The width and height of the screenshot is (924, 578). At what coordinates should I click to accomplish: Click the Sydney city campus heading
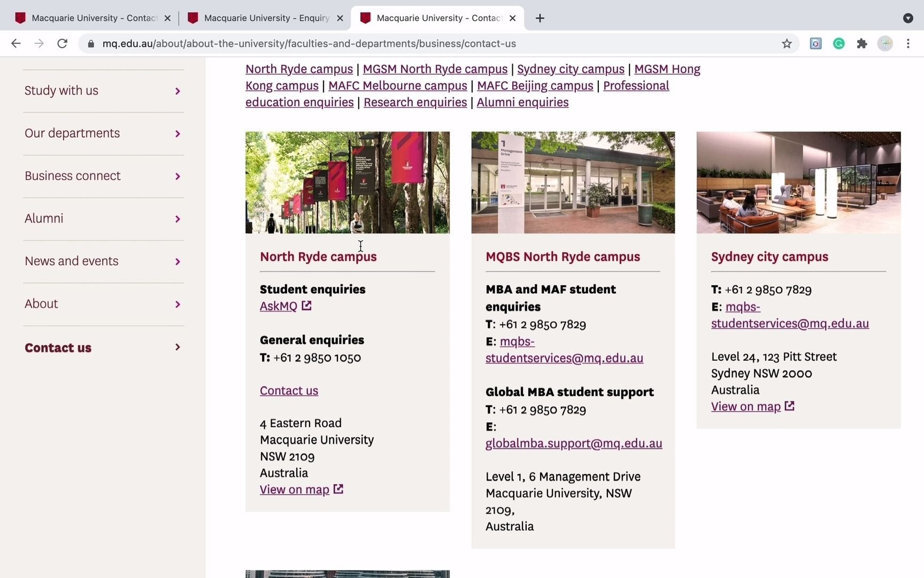point(769,257)
